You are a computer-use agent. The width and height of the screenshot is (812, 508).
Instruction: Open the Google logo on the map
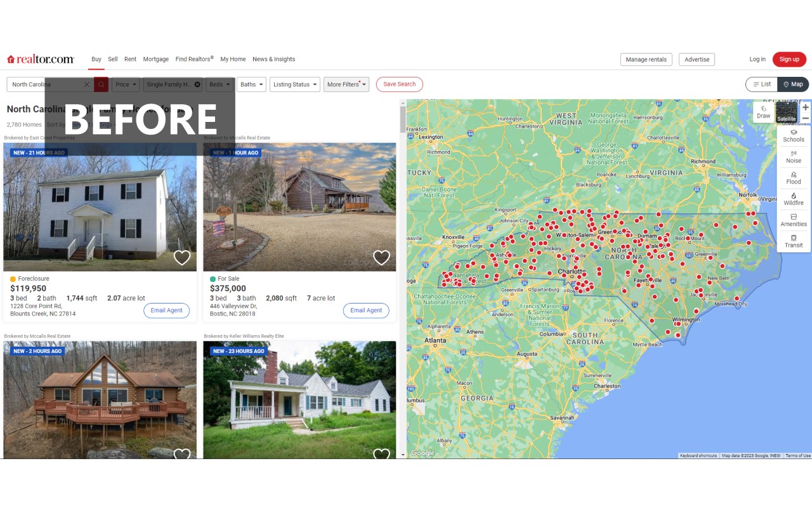pyautogui.click(x=422, y=453)
